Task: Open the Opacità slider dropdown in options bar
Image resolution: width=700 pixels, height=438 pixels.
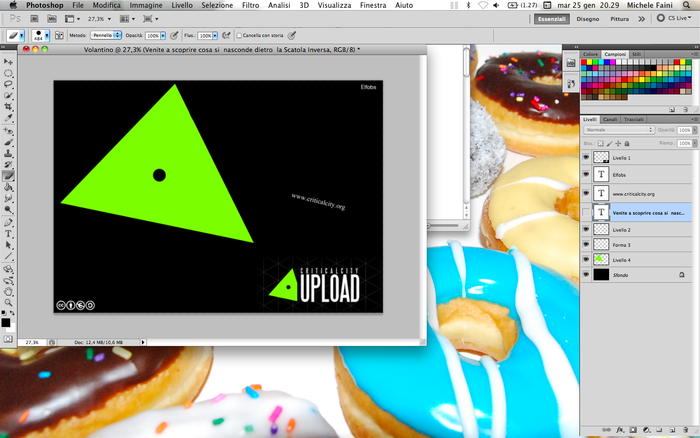Action: click(x=163, y=35)
